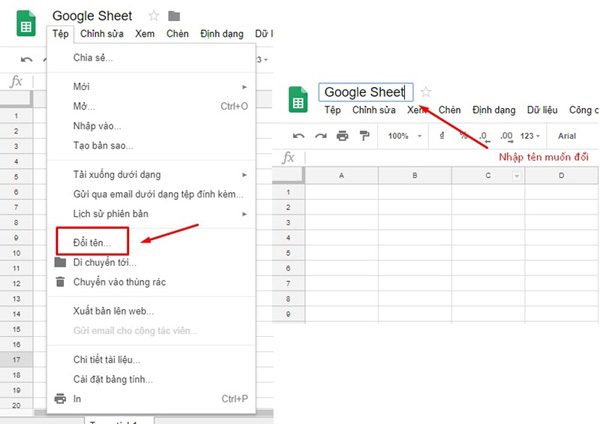
Task: Open Dữ liệu menu in right window
Action: 542,110
